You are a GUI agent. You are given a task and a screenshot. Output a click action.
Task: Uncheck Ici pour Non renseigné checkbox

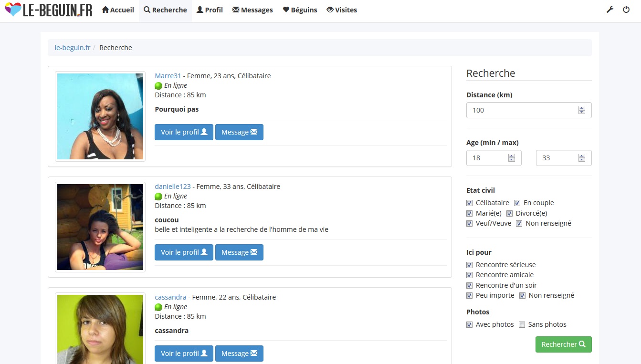click(523, 296)
